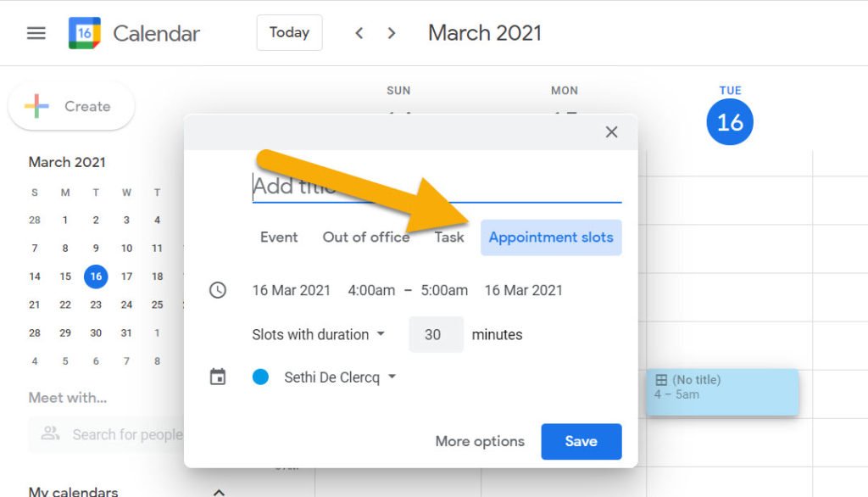The height and width of the screenshot is (497, 868).
Task: Select the Task tab
Action: tap(449, 237)
